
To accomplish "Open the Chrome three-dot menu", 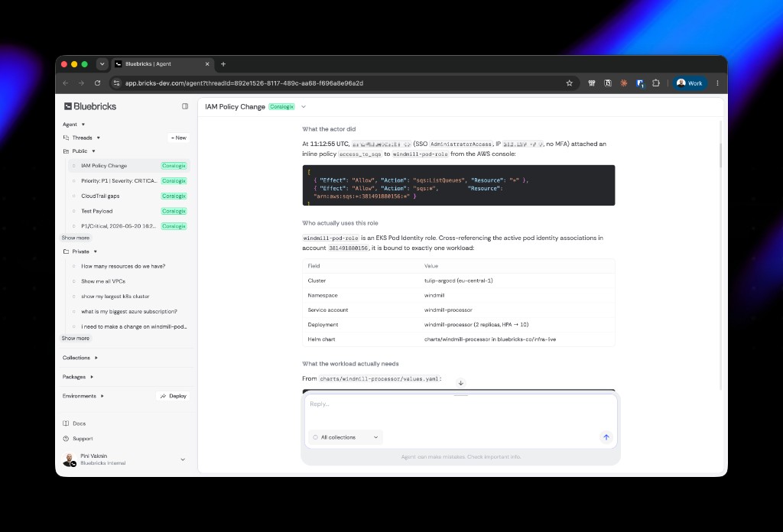I will tap(717, 83).
